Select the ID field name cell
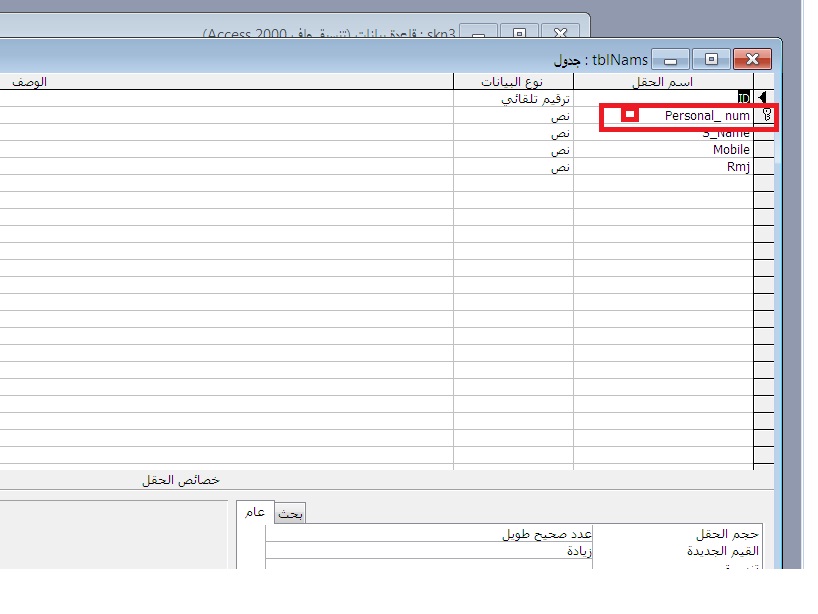Image resolution: width=818 pixels, height=614 pixels. point(664,98)
